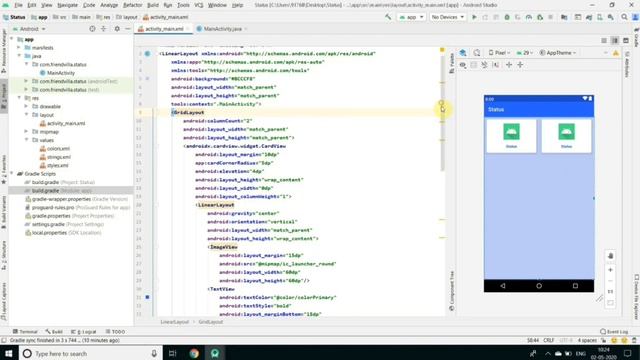Open the app run configuration dropdown

[x=411, y=17]
